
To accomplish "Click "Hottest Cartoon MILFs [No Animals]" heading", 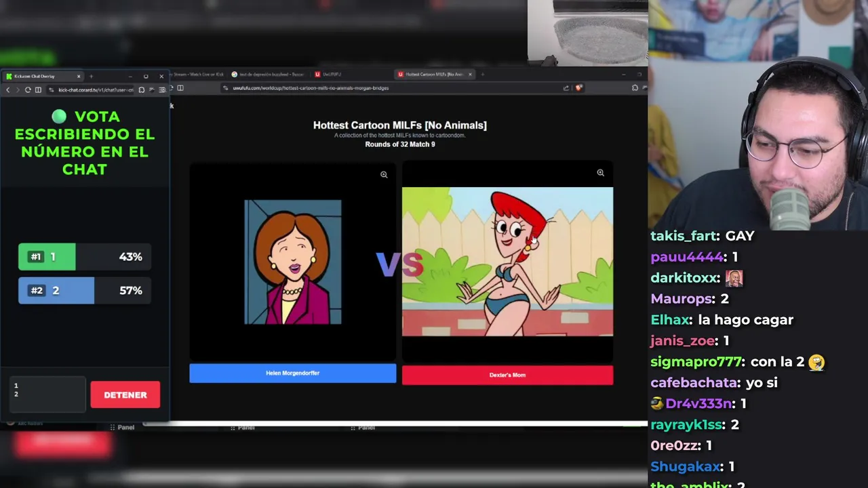I will click(400, 125).
